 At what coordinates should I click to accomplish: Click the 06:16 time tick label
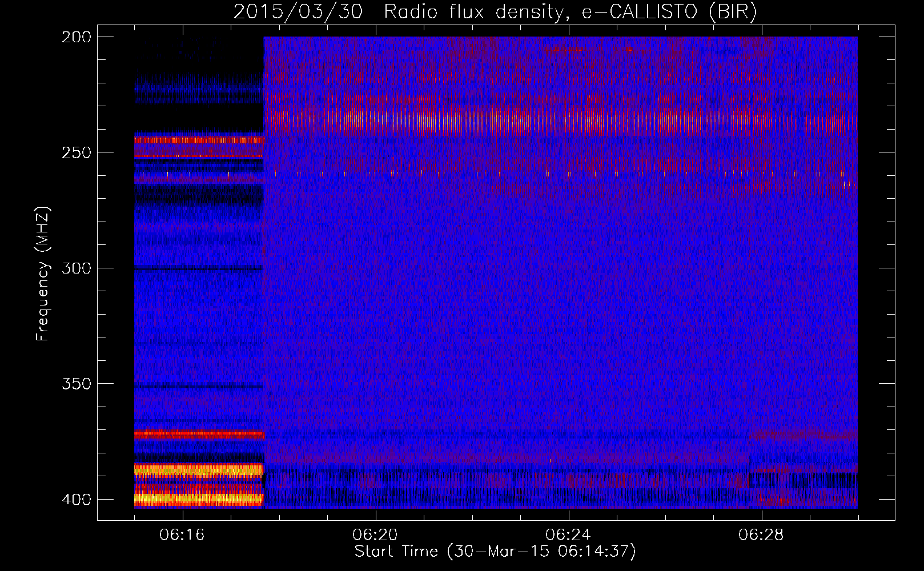182,535
